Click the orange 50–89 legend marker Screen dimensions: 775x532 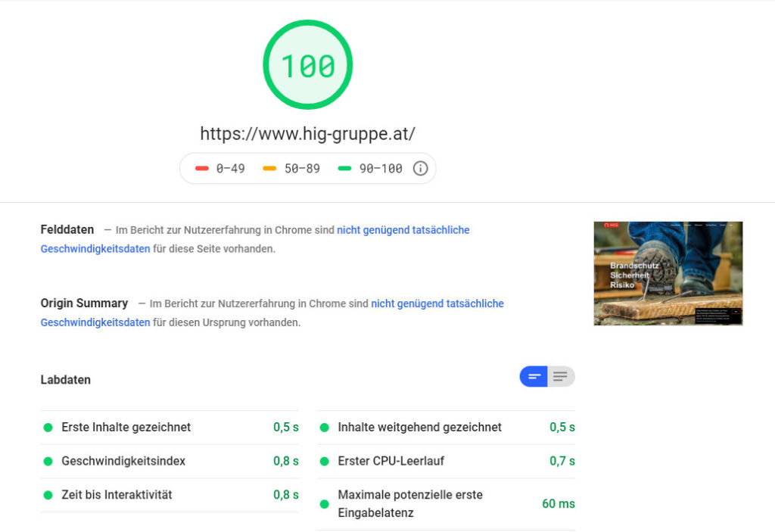tap(269, 169)
